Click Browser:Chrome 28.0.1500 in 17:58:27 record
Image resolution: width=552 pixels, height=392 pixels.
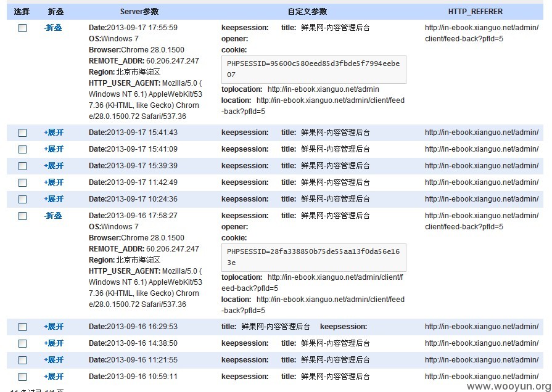(136, 237)
